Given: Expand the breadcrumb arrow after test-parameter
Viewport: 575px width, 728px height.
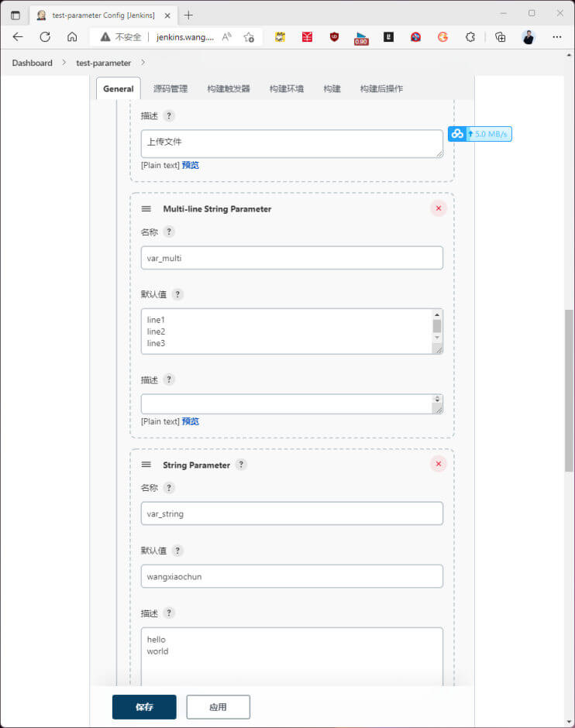Looking at the screenshot, I should tap(143, 62).
